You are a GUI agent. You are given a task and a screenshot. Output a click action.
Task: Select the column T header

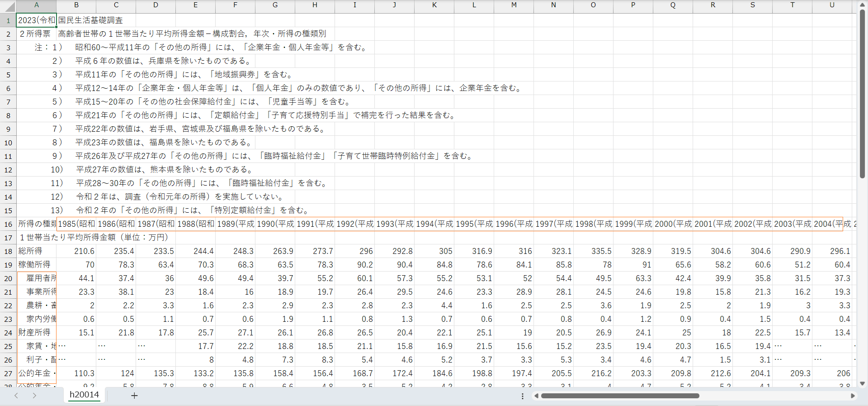[x=792, y=5]
